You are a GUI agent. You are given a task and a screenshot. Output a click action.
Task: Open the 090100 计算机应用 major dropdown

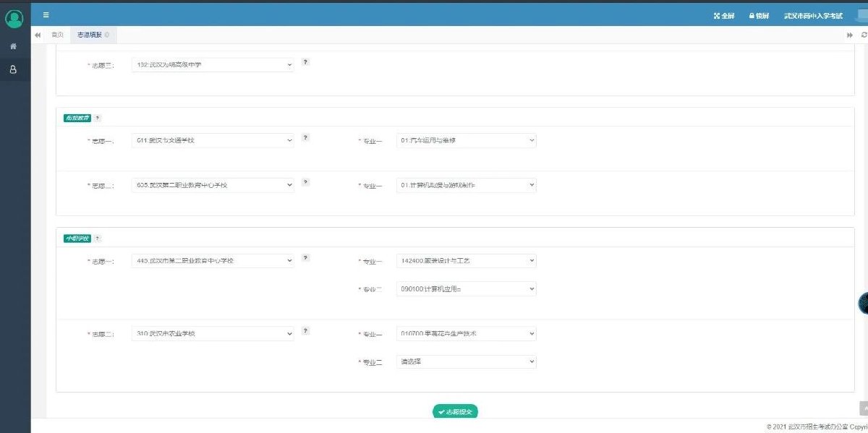click(467, 288)
